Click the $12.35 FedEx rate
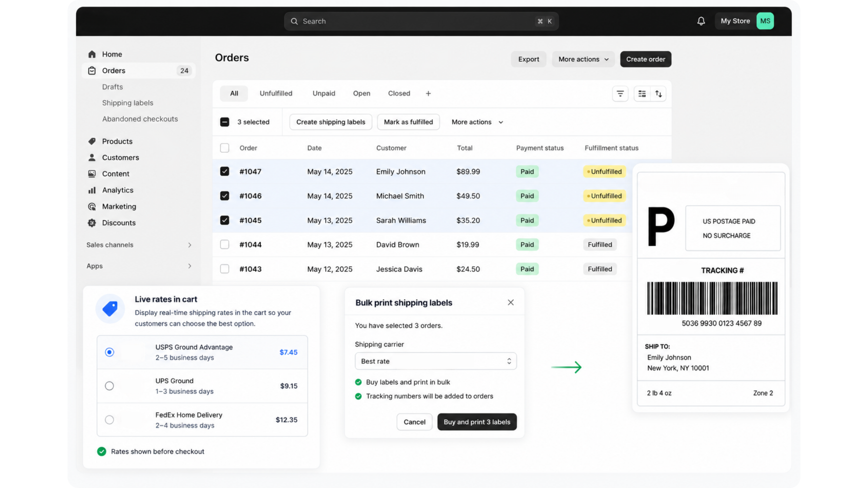Viewport: 868px width, 488px height. [286, 420]
